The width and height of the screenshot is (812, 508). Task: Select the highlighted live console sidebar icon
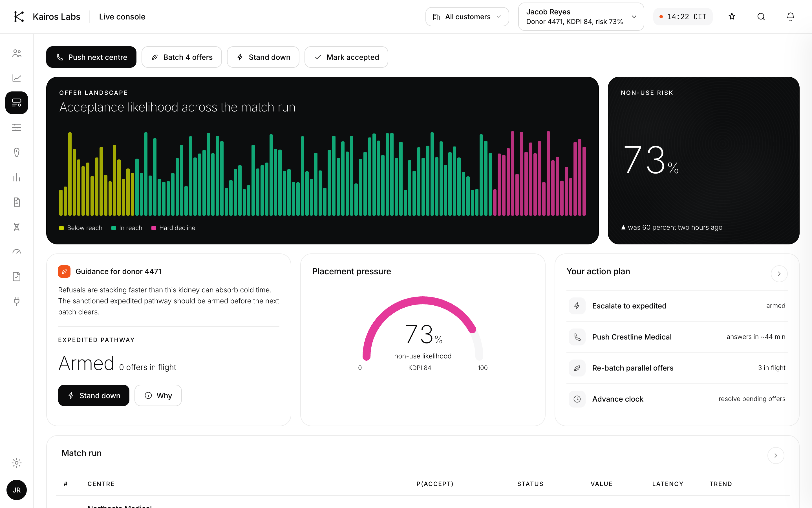coord(17,102)
